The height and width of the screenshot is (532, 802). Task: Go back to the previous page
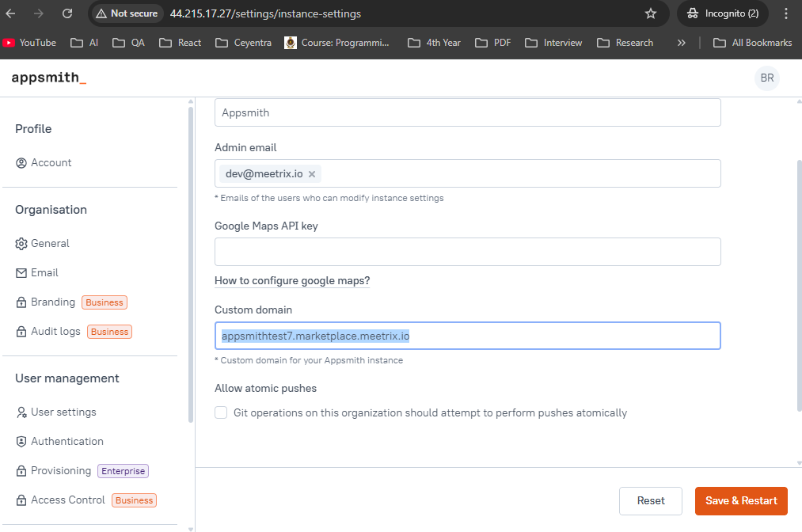[x=11, y=13]
